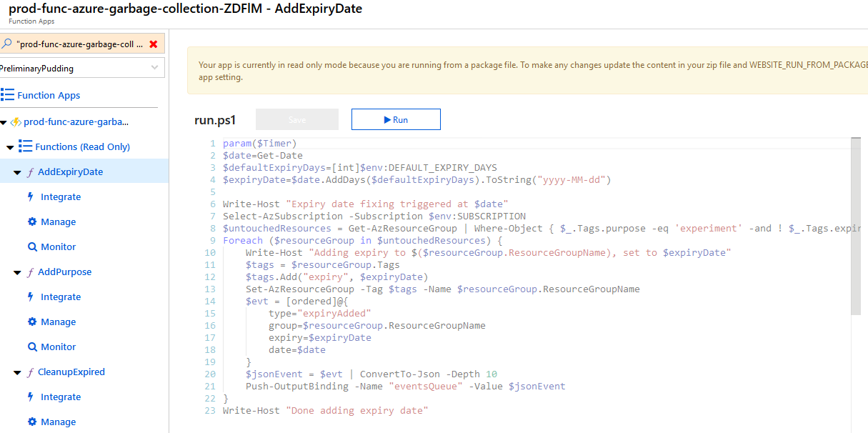
Task: Open Integrate under AddPurpose
Action: point(61,297)
